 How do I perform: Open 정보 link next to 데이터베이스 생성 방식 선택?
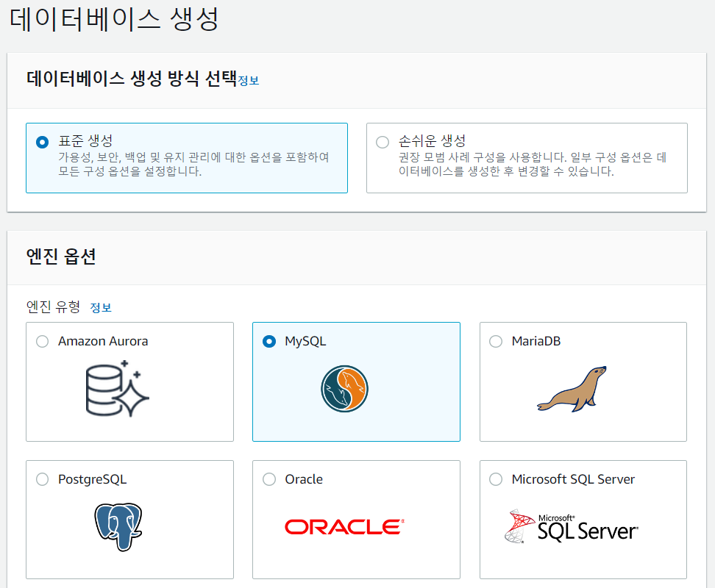(x=249, y=81)
